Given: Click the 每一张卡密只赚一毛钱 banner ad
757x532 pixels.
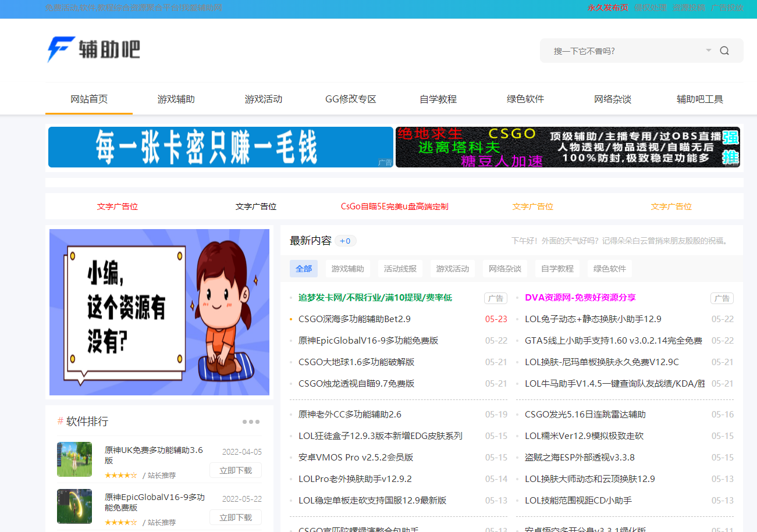Looking at the screenshot, I should click(221, 147).
